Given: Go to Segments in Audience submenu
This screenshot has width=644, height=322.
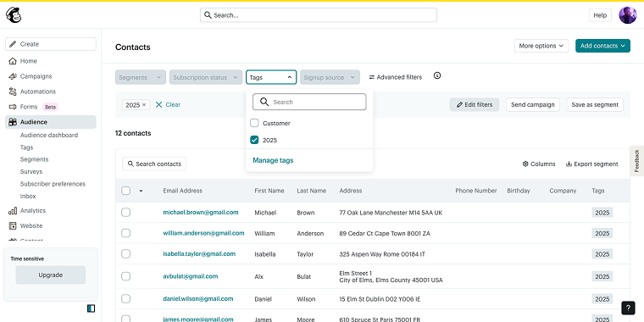Looking at the screenshot, I should 34,159.
